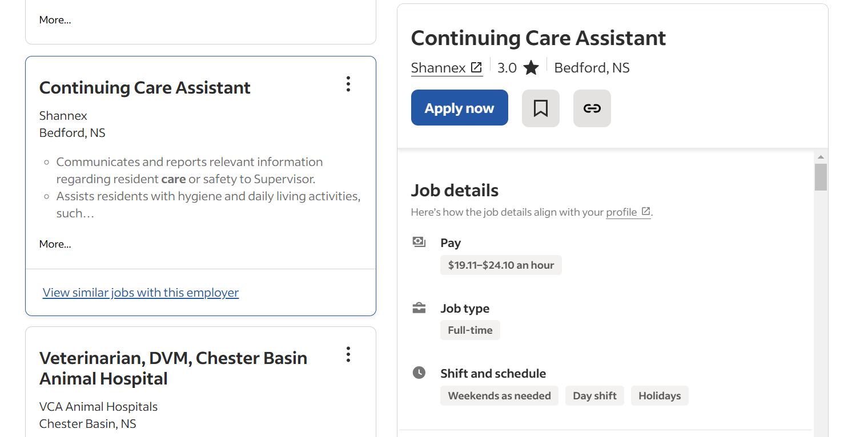Open Shannex company page external link icon
Image resolution: width=868 pixels, height=437 pixels.
click(476, 68)
